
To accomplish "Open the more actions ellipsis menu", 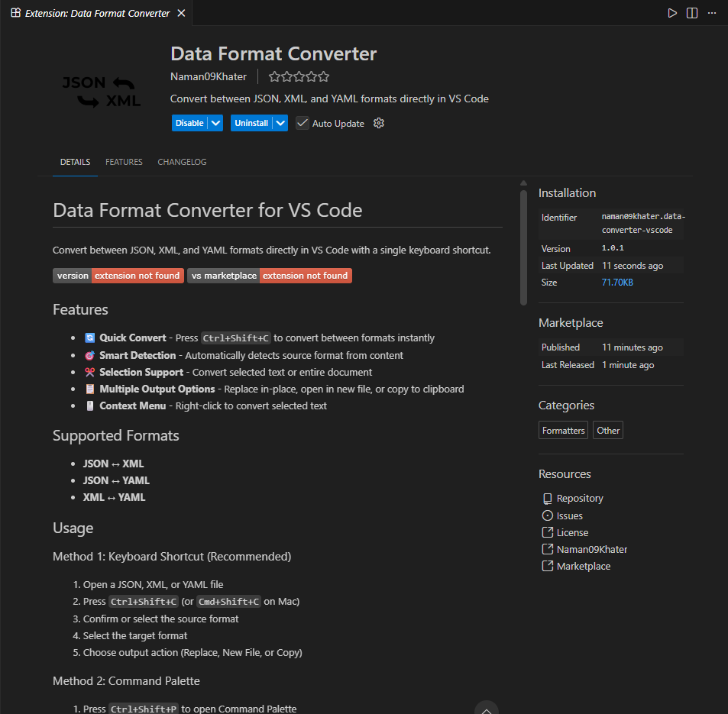I will click(x=711, y=13).
